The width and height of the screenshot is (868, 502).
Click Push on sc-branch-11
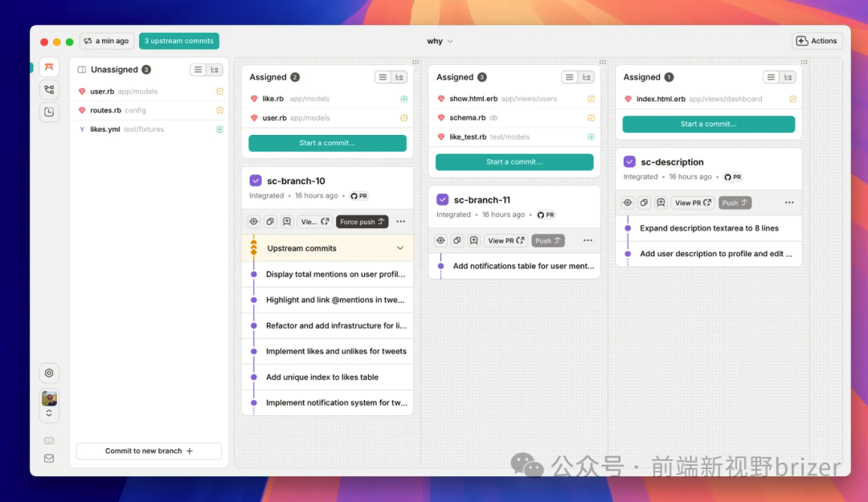click(548, 240)
